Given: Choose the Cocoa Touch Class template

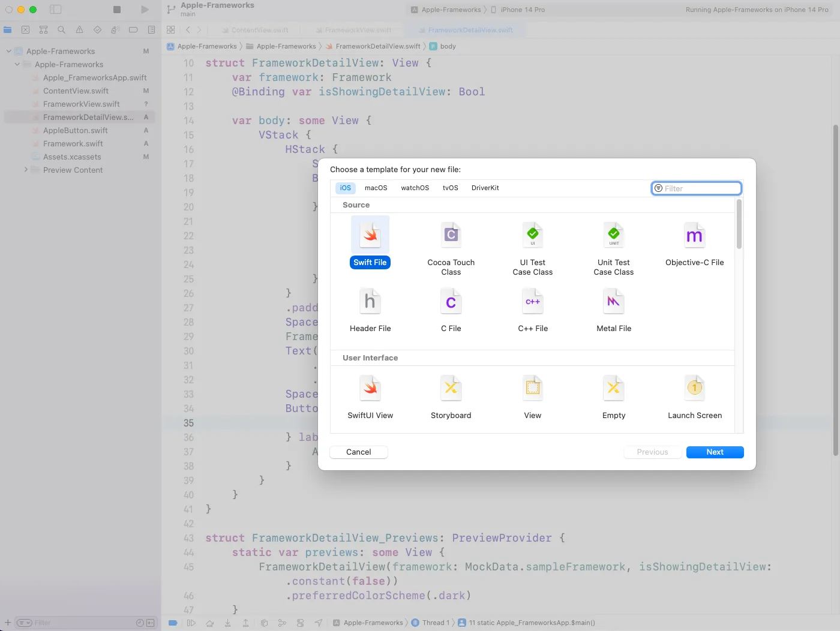Looking at the screenshot, I should click(451, 235).
